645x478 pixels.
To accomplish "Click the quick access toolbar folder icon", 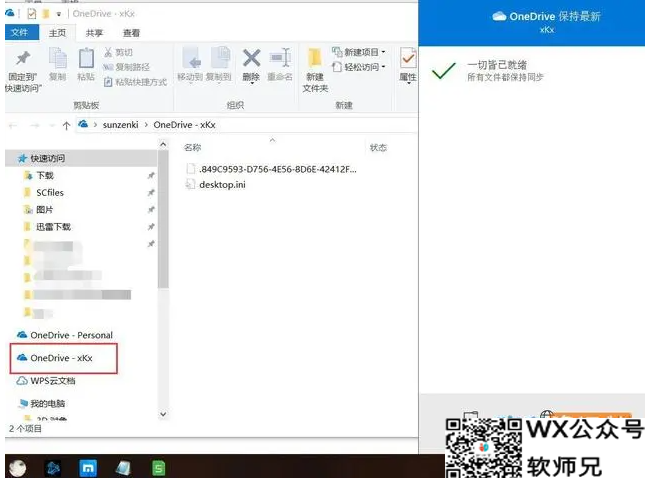I will pyautogui.click(x=46, y=14).
